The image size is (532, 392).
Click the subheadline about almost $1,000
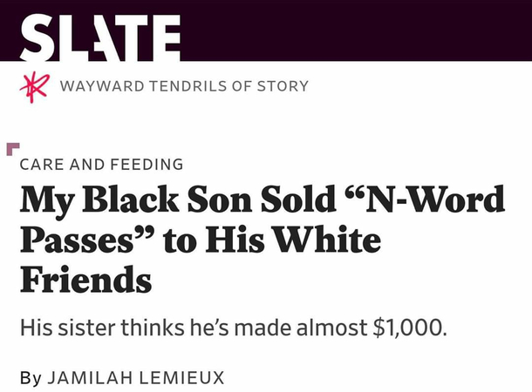click(234, 328)
